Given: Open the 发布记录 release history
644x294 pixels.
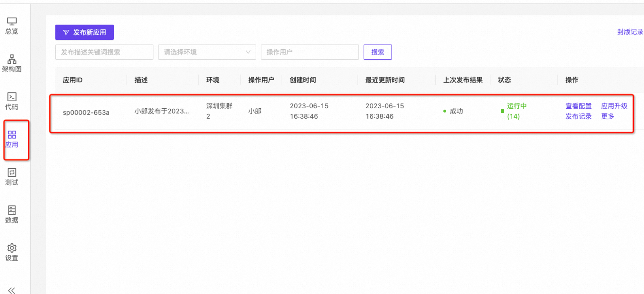Looking at the screenshot, I should tap(578, 116).
